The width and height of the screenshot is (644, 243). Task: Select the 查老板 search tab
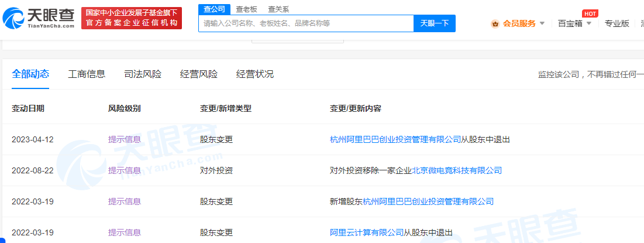(x=246, y=9)
